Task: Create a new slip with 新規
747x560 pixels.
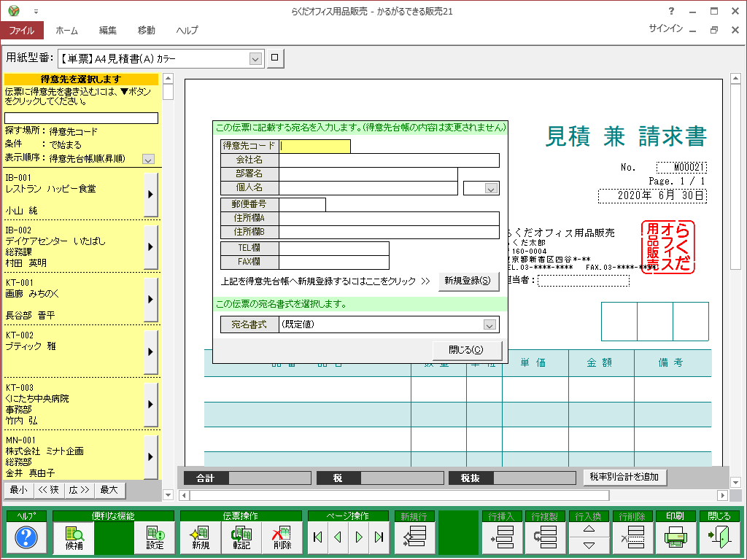Action: click(200, 538)
